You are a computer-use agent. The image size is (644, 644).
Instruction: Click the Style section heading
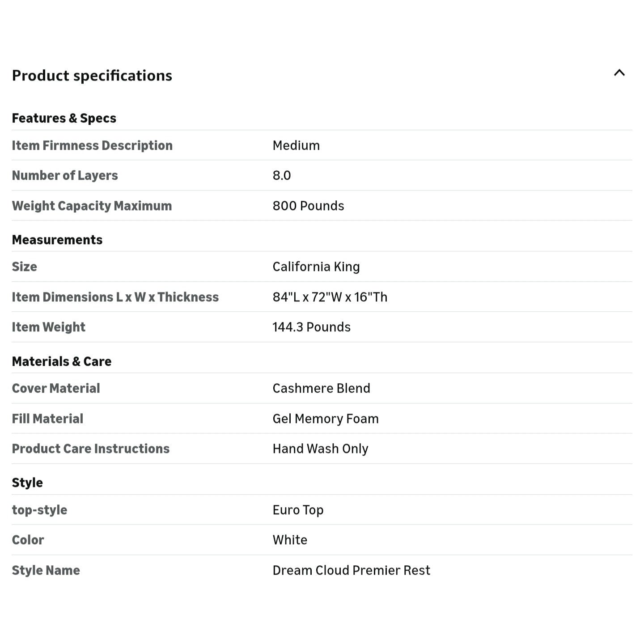tap(27, 483)
